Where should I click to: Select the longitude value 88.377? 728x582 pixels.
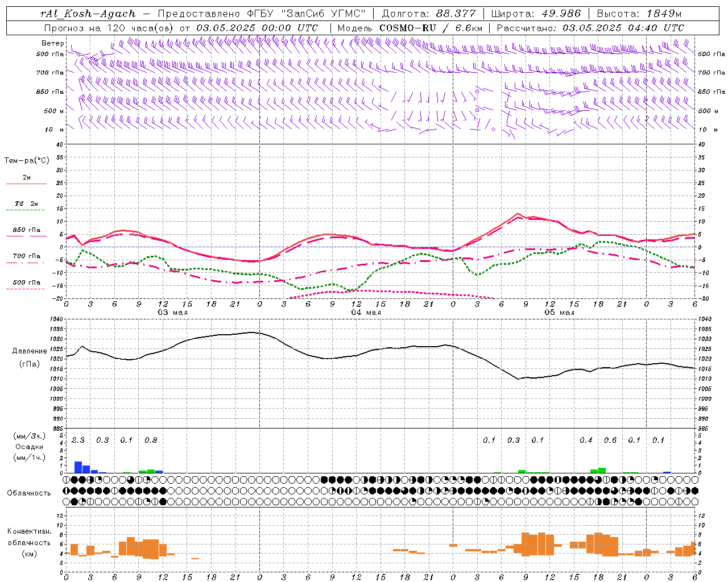click(456, 14)
